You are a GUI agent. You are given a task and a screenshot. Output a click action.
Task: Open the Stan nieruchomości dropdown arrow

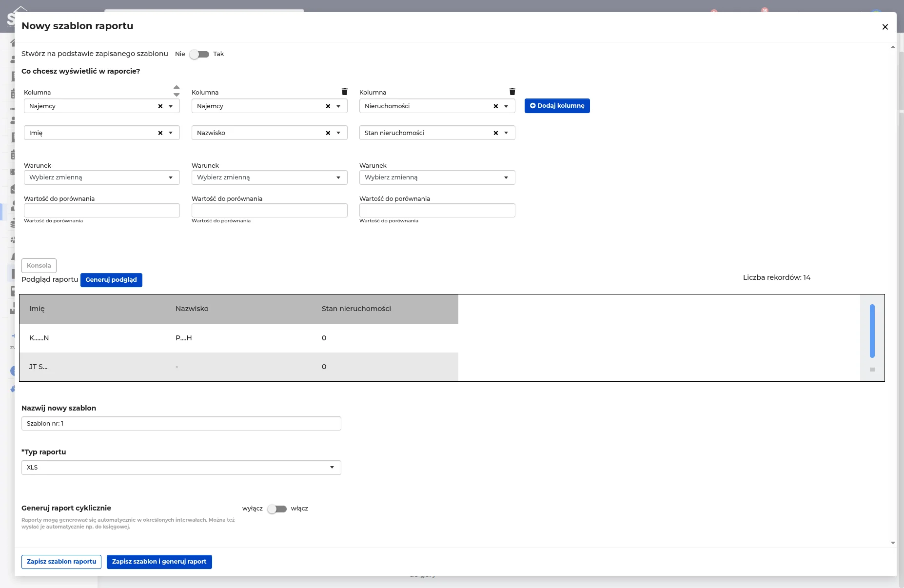click(x=506, y=133)
